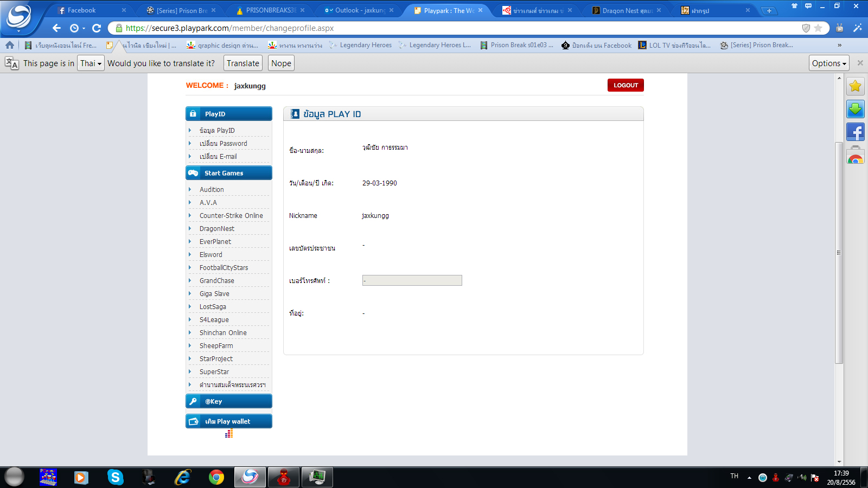Open the home page from bookmarks bar
This screenshot has width=868, height=488.
tap(10, 45)
